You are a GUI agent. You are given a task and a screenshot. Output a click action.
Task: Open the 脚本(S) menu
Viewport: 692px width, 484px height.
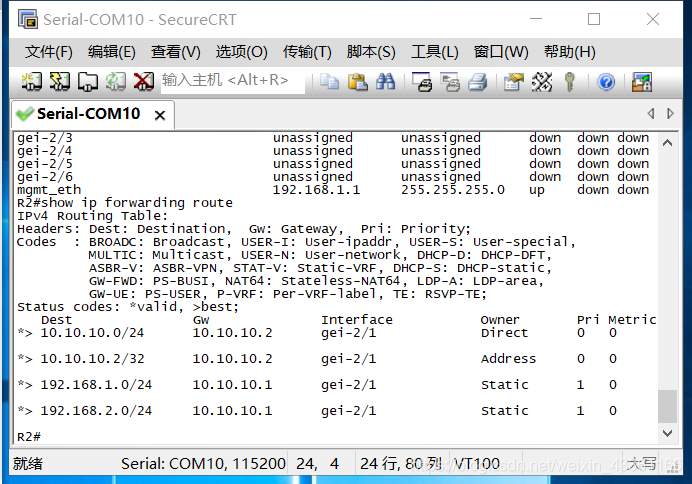[x=371, y=52]
